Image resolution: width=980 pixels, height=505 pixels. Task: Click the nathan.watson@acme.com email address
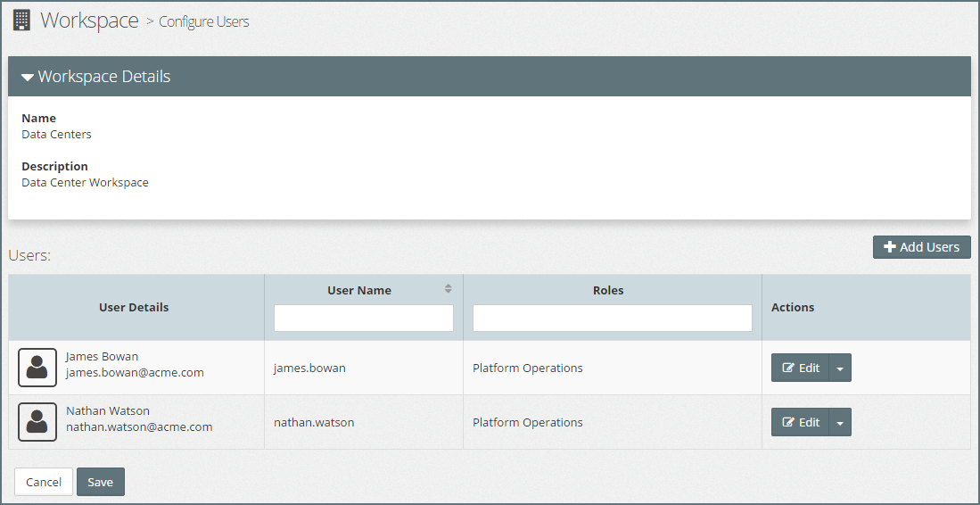[x=139, y=427]
